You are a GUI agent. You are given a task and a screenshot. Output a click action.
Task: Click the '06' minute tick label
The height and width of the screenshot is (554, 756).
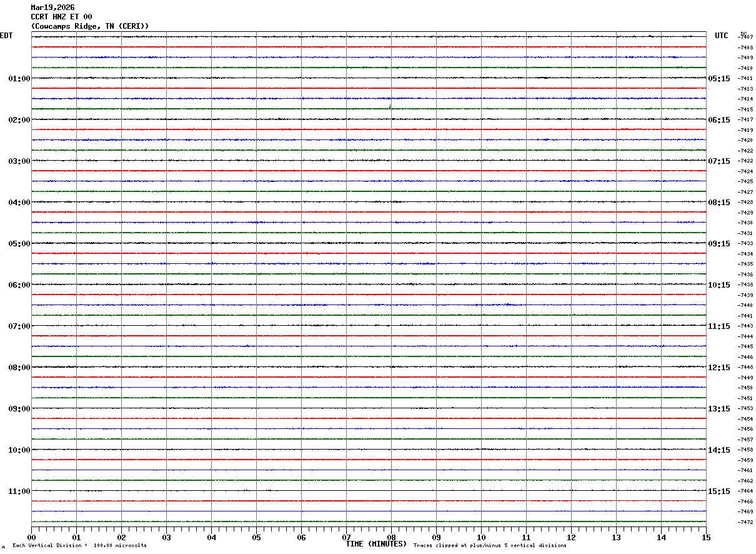(301, 538)
